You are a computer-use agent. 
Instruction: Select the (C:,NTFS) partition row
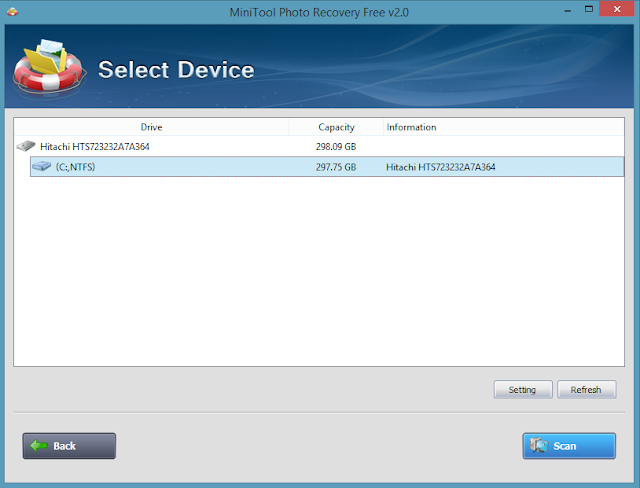(x=327, y=166)
